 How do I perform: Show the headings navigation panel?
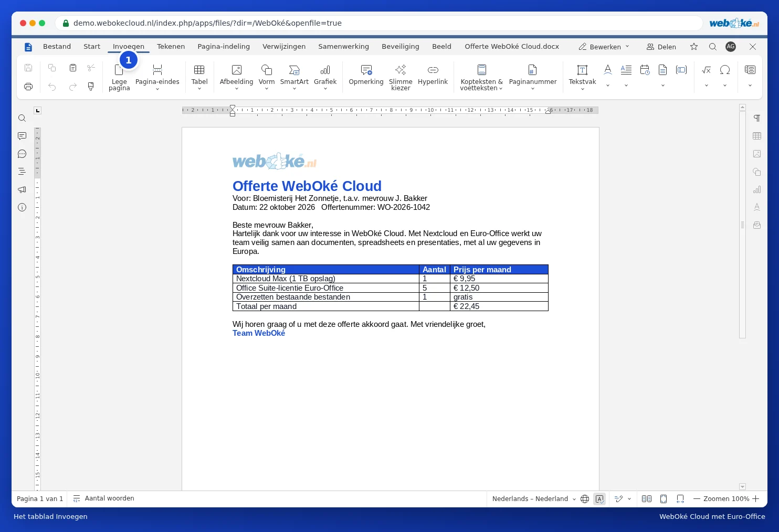click(x=22, y=172)
